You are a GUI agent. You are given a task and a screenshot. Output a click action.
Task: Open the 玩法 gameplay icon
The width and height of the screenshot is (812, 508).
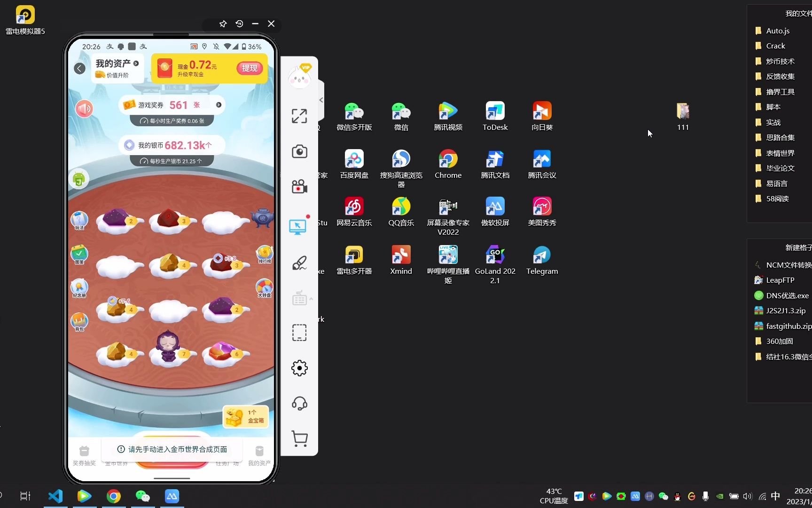(x=79, y=220)
